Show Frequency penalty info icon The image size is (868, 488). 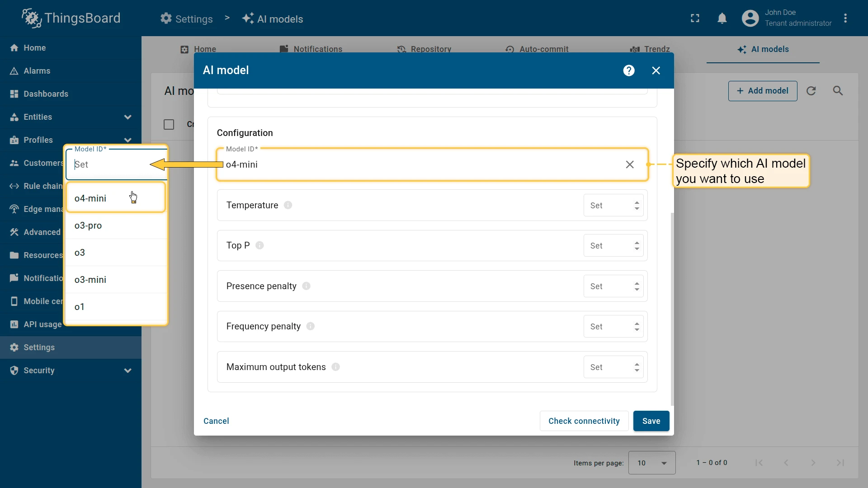coord(310,326)
